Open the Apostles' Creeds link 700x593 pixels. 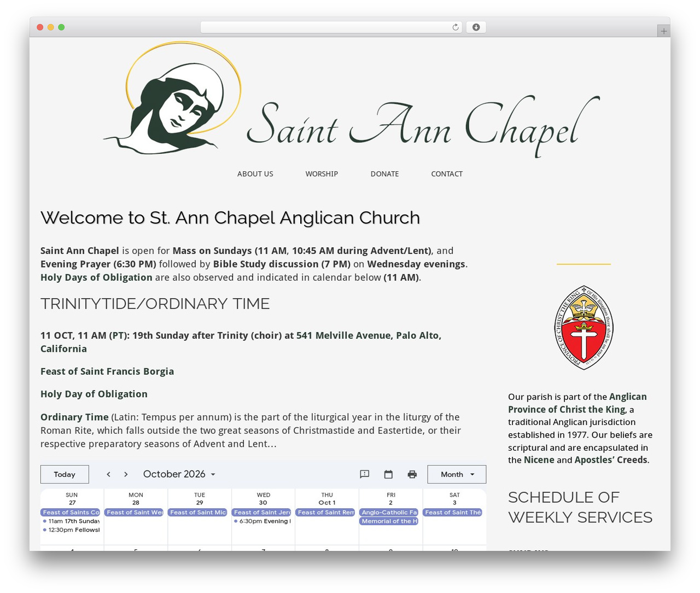(611, 460)
